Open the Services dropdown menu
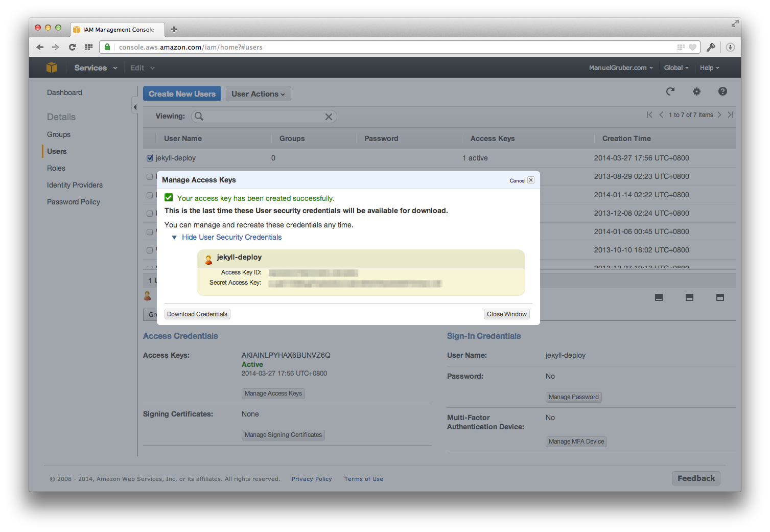This screenshot has width=770, height=532. click(96, 67)
